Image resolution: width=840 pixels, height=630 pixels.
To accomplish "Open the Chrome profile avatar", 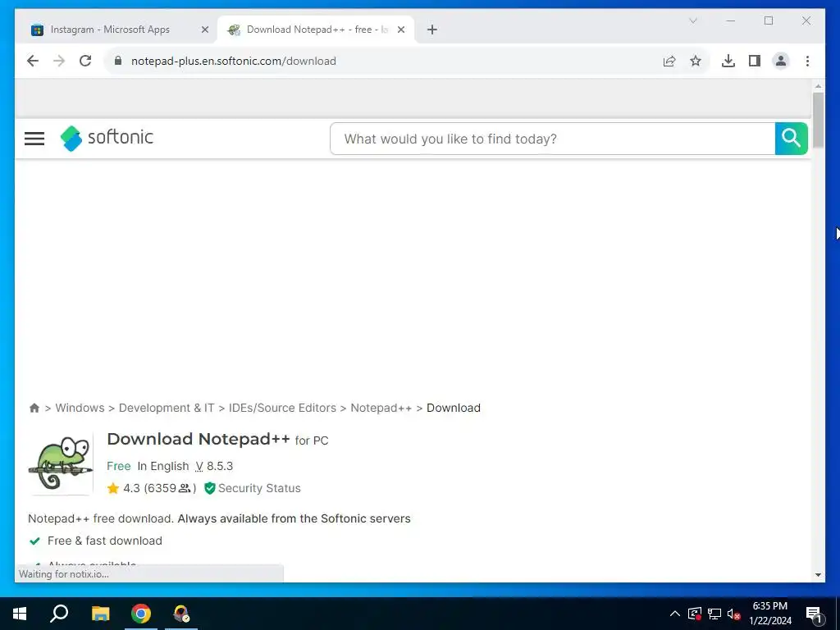I will tap(781, 61).
